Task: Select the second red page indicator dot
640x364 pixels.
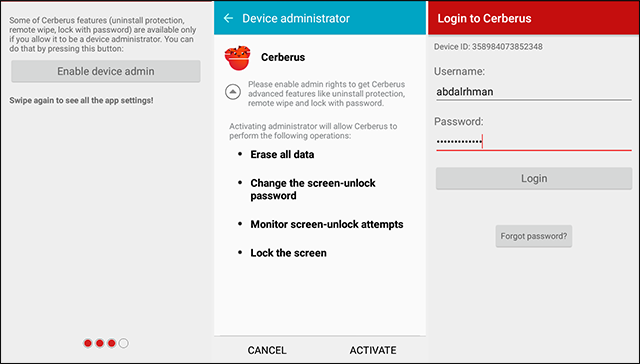Action: pos(100,343)
